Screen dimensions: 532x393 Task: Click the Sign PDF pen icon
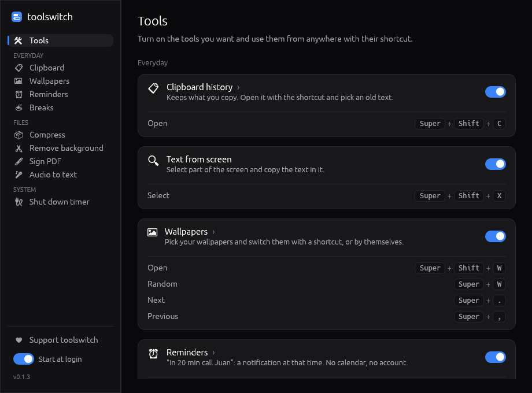coord(19,161)
